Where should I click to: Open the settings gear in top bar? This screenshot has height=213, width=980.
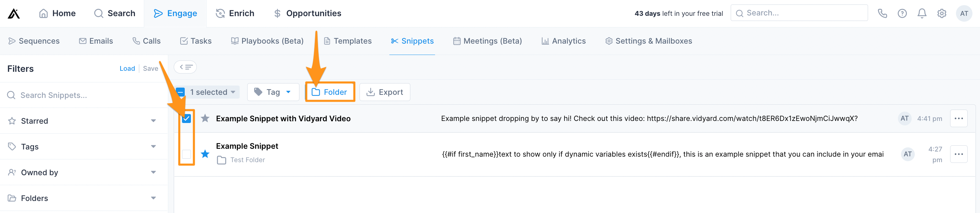coord(942,13)
